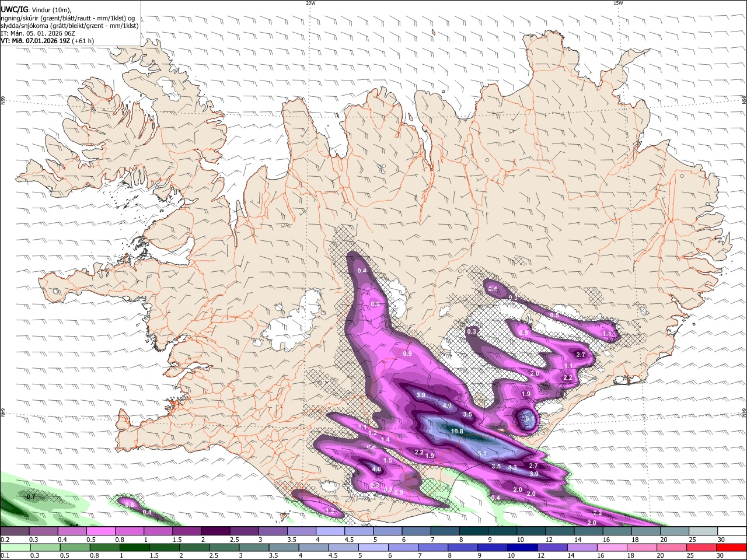Select the 'IT: Mán. 05. 01. 2026 06Z' line
Viewport: 747px width, 560px height.
37,33
